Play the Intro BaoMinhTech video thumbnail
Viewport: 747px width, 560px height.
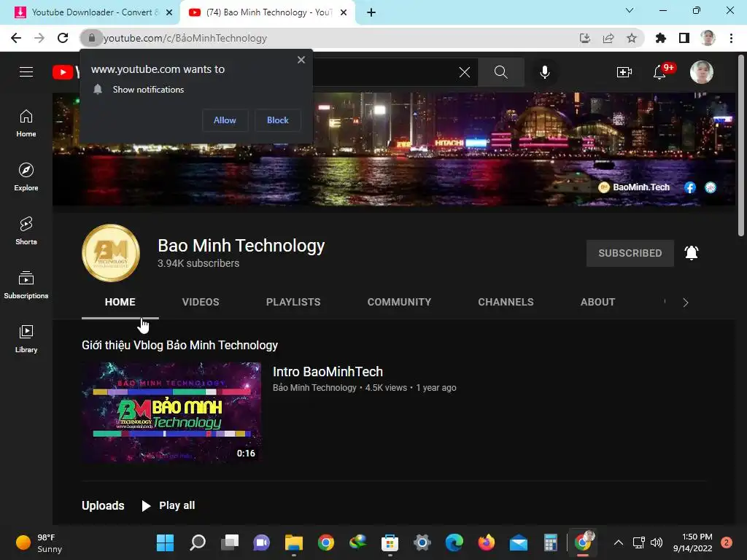click(171, 413)
